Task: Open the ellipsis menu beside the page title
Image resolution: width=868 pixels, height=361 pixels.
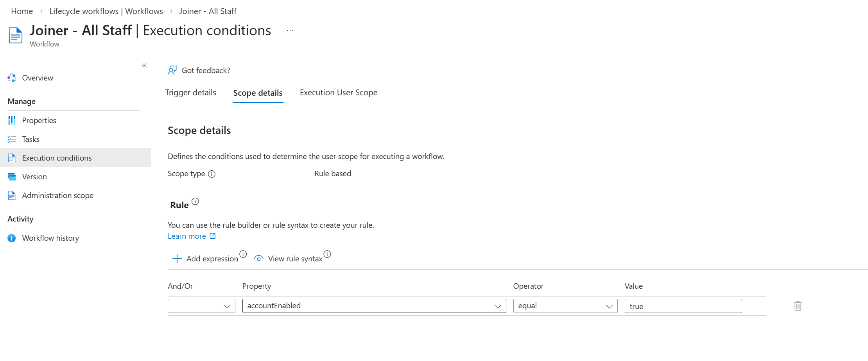Action: pyautogui.click(x=290, y=30)
